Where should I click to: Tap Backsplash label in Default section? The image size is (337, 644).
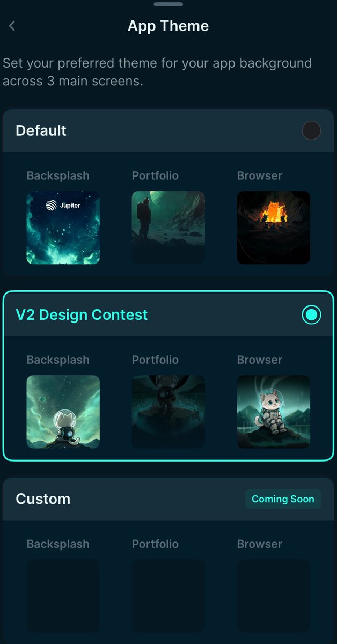[x=58, y=175]
